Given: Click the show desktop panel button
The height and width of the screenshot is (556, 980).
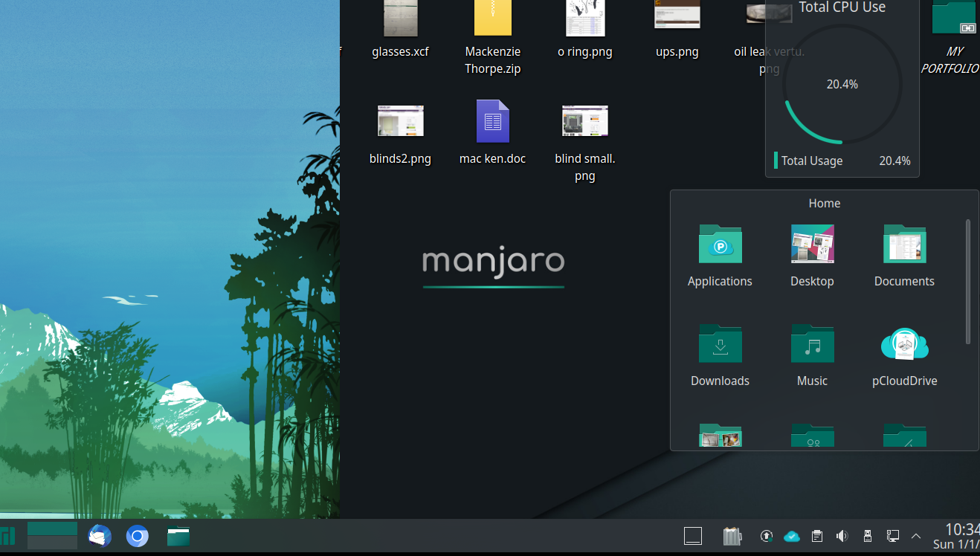Looking at the screenshot, I should click(x=693, y=536).
